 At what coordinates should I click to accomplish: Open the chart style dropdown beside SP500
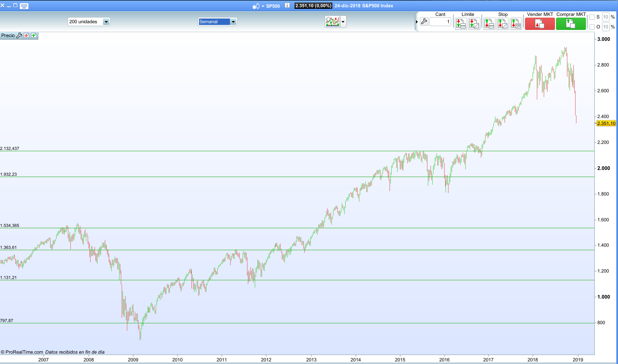click(x=263, y=6)
